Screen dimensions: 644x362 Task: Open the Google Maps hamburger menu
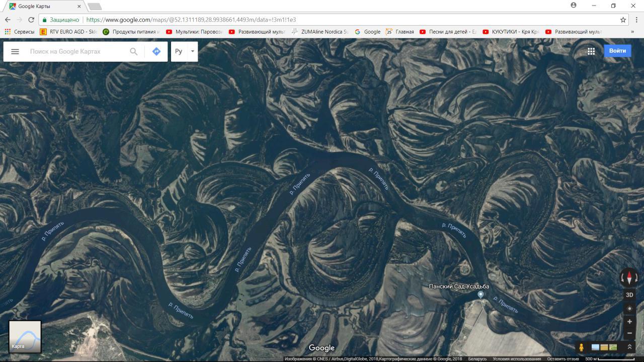(15, 51)
